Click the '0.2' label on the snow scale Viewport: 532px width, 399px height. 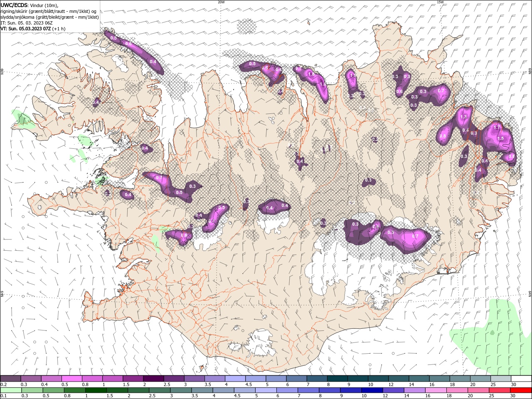coord(3,384)
